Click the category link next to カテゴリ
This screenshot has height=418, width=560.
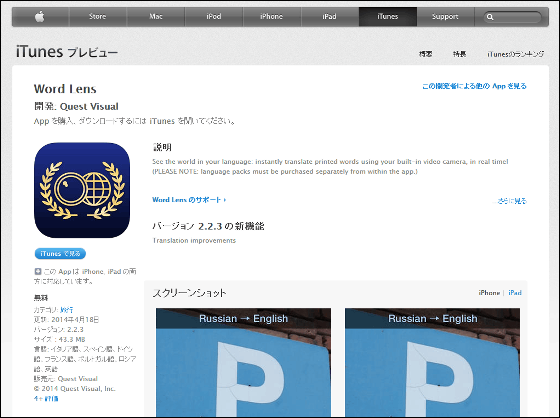[x=67, y=310]
